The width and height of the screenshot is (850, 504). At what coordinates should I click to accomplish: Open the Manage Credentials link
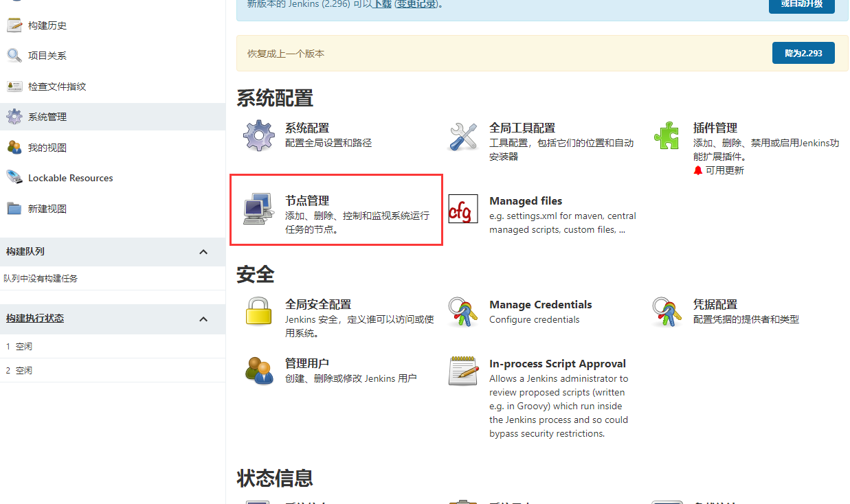point(541,304)
